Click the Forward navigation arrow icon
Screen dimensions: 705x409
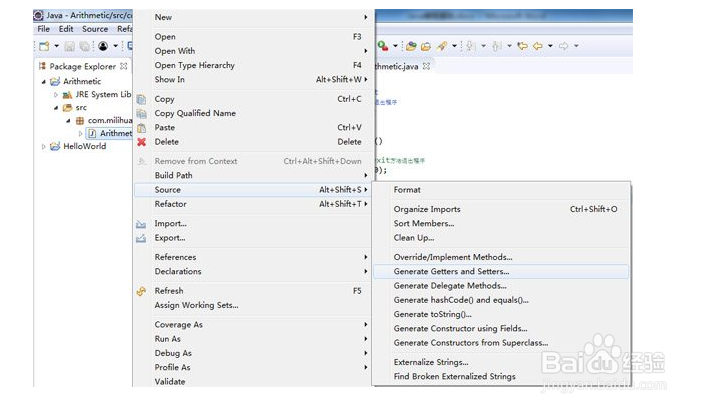click(x=563, y=46)
